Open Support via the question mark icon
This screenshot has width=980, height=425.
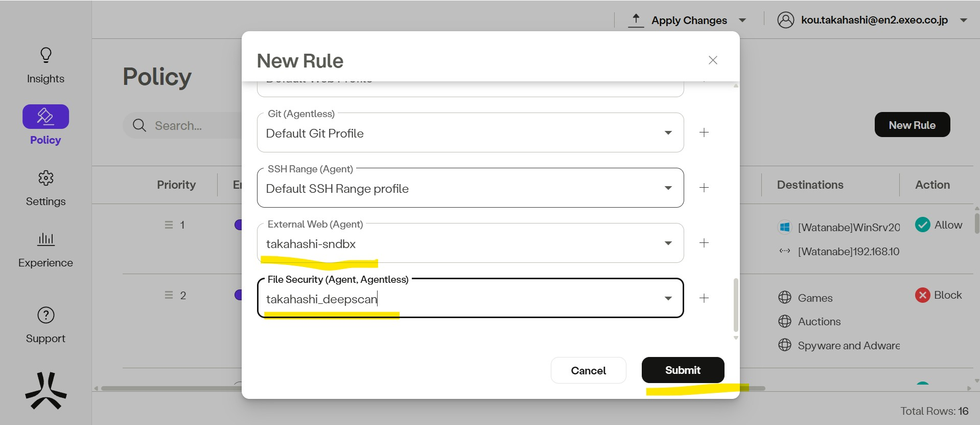click(x=46, y=315)
